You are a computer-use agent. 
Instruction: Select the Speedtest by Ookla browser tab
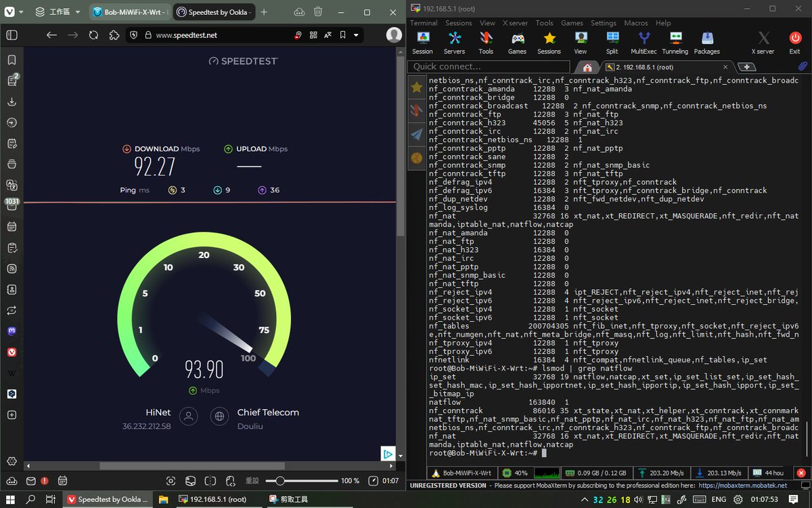click(x=214, y=12)
